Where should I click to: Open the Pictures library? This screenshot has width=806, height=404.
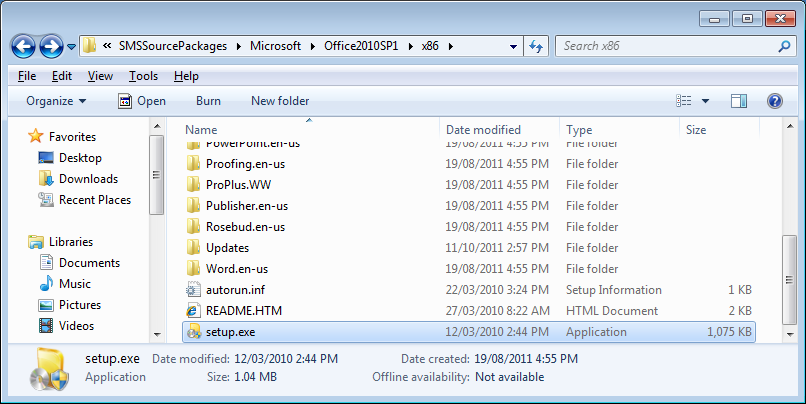click(80, 305)
